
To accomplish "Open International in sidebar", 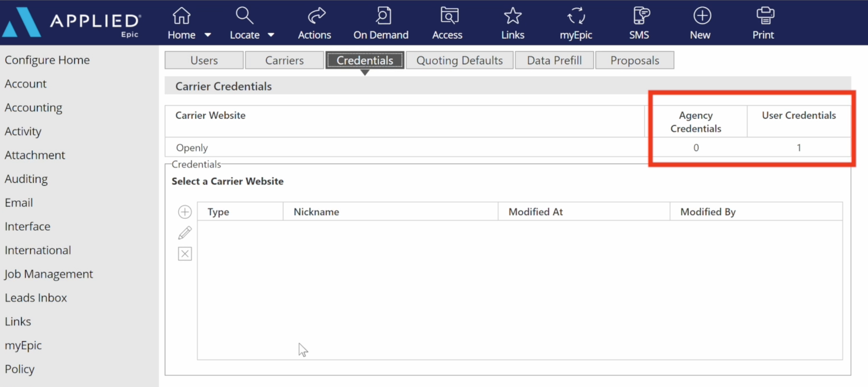I will 38,250.
